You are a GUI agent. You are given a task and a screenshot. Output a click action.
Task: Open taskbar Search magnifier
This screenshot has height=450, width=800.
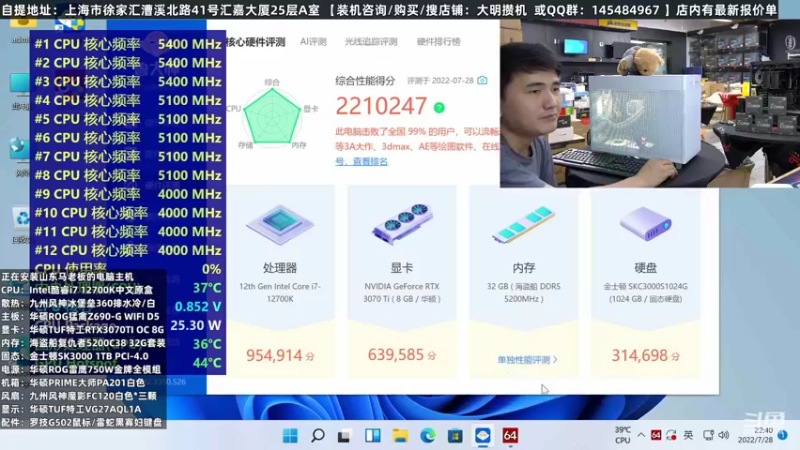(x=318, y=436)
